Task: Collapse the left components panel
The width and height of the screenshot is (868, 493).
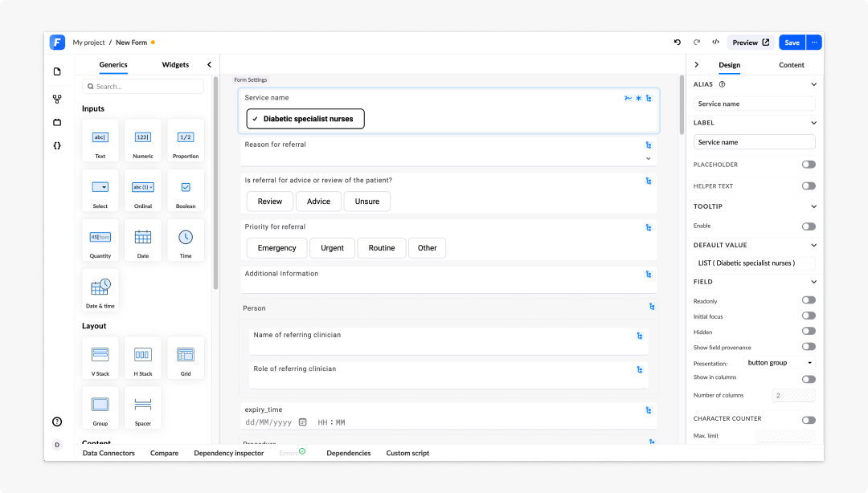Action: click(x=209, y=65)
